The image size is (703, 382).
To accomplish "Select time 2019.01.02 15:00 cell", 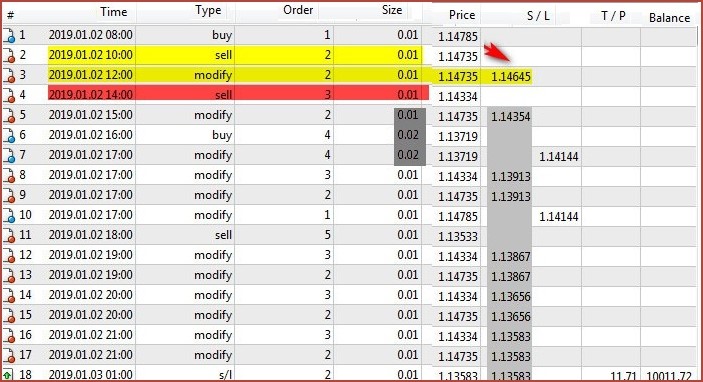I will (x=91, y=115).
